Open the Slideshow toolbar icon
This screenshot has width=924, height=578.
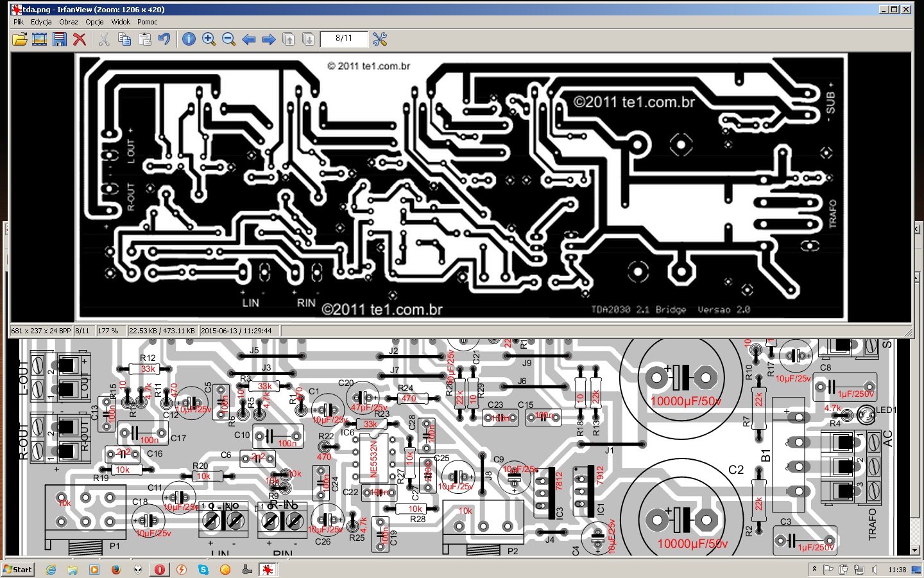pos(40,39)
